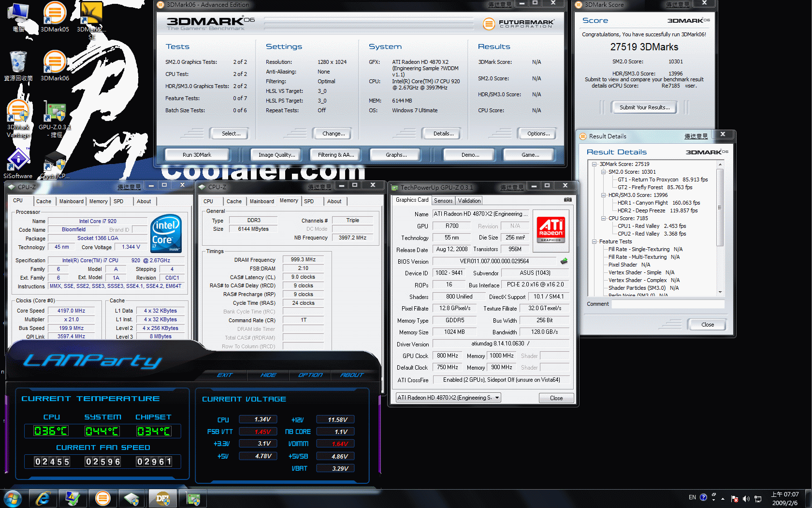
Task: Switch to the Validation tab in GPU-Z
Action: click(469, 201)
